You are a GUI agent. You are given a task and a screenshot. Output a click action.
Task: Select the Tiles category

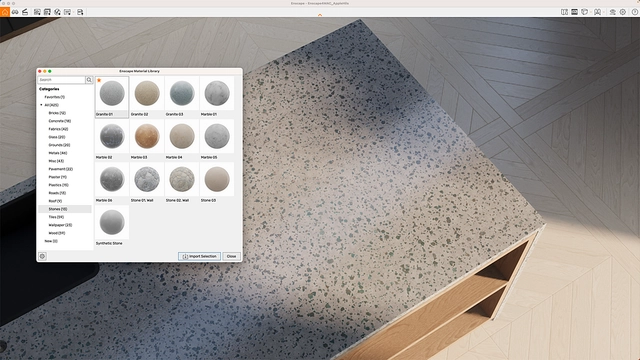click(56, 217)
